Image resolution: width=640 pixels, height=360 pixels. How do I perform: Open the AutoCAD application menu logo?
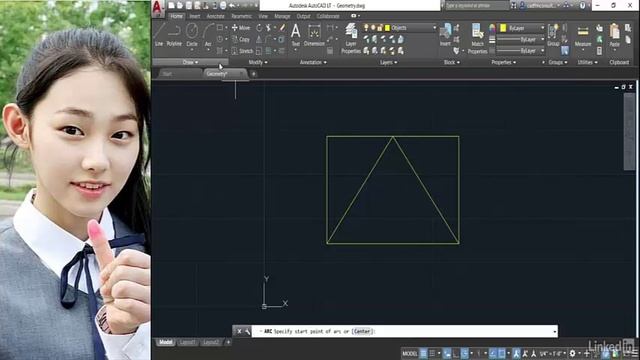point(157,8)
